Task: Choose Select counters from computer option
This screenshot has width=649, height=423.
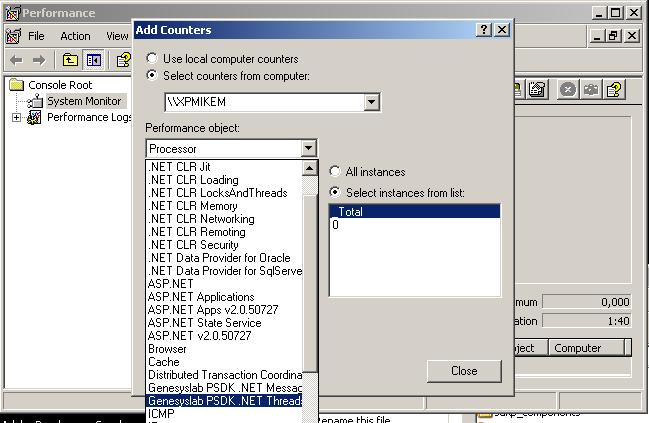Action: 152,75
